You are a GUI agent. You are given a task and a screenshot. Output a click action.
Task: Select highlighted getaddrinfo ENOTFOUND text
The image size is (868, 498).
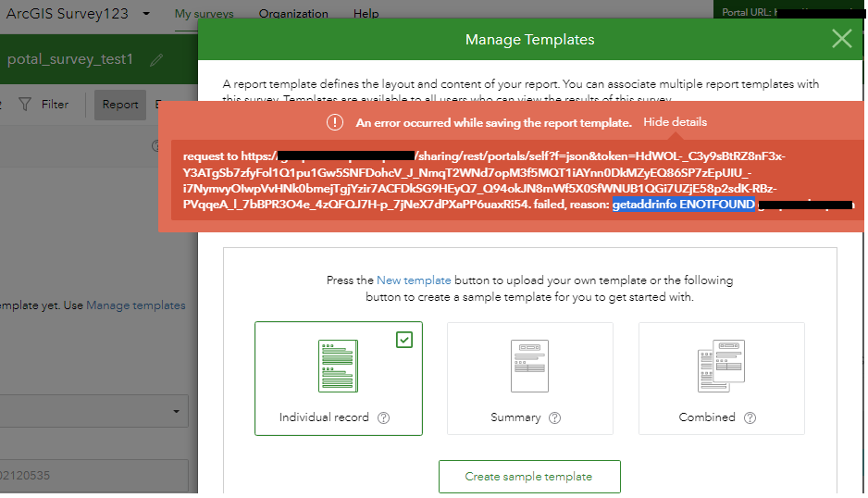pyautogui.click(x=683, y=205)
